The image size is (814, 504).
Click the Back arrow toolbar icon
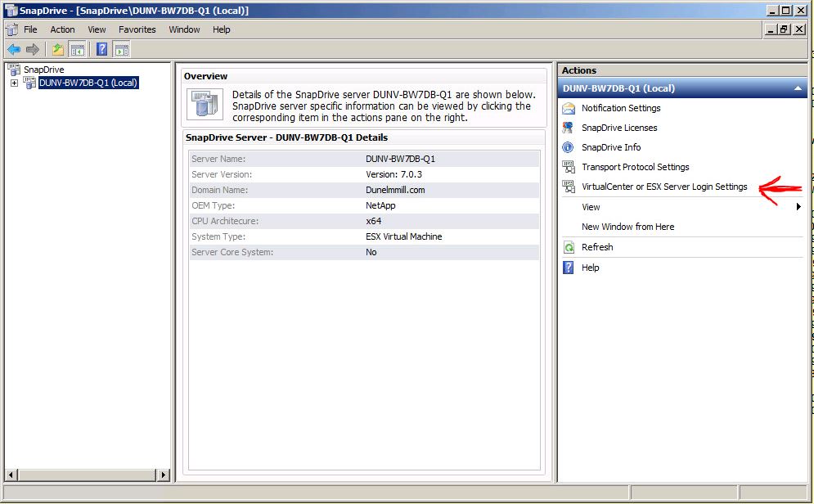(14, 49)
